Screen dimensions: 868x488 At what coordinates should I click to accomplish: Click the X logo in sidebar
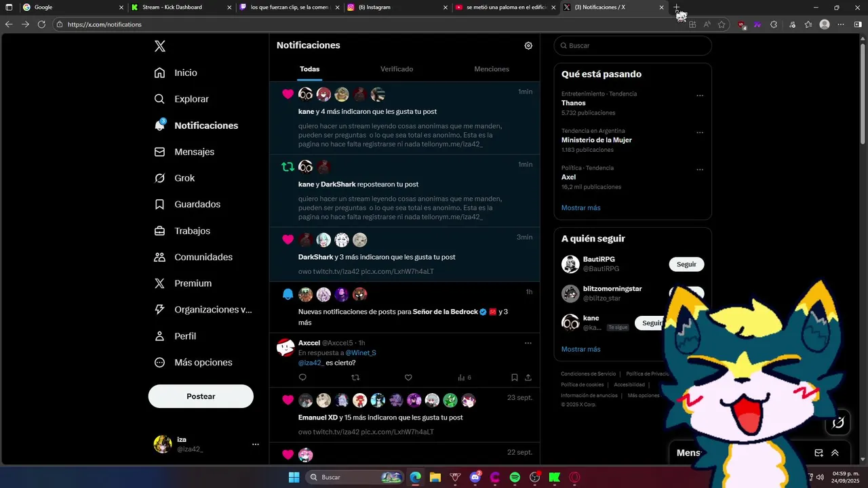click(x=160, y=46)
